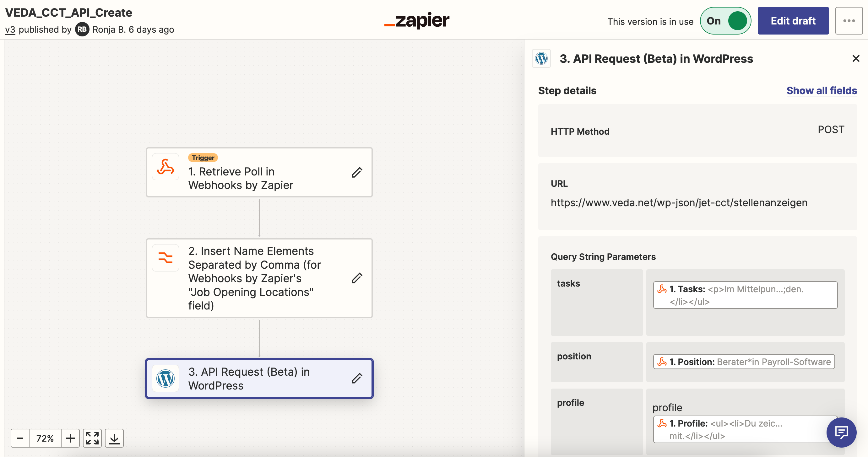Fit workflow to screen with expand icon
Image resolution: width=868 pixels, height=457 pixels.
coord(92,438)
